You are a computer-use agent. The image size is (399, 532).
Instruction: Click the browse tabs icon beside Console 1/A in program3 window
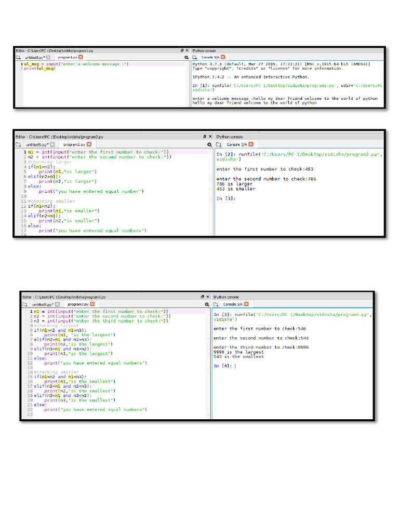[216, 304]
